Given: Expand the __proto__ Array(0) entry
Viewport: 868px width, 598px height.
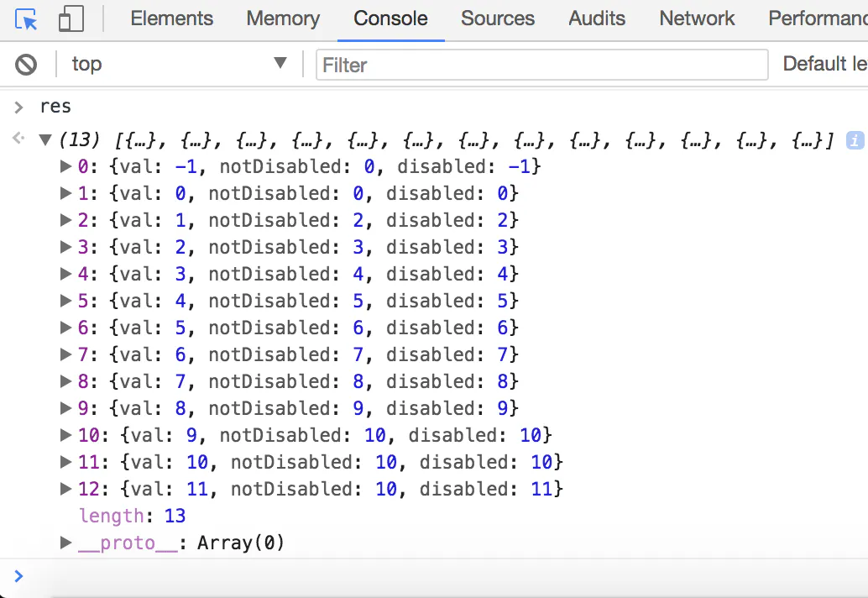Looking at the screenshot, I should 65,542.
